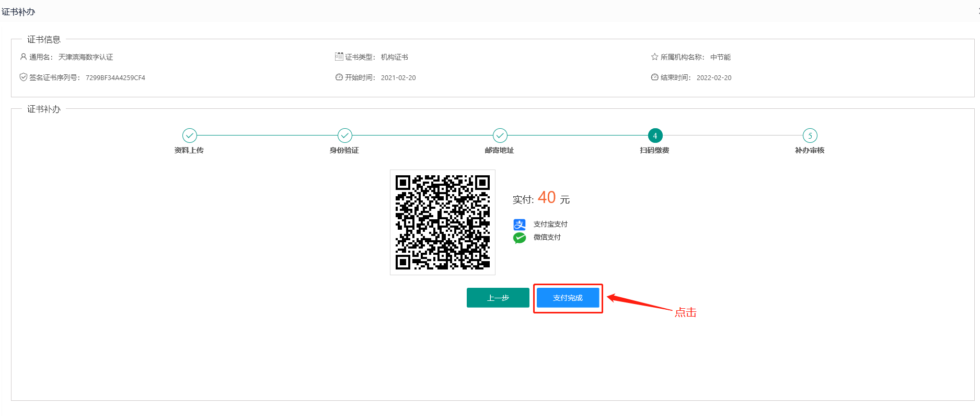Viewport: 980px width, 416px height.
Task: Select step 2 checkmark circle 身份验证
Action: pos(344,136)
